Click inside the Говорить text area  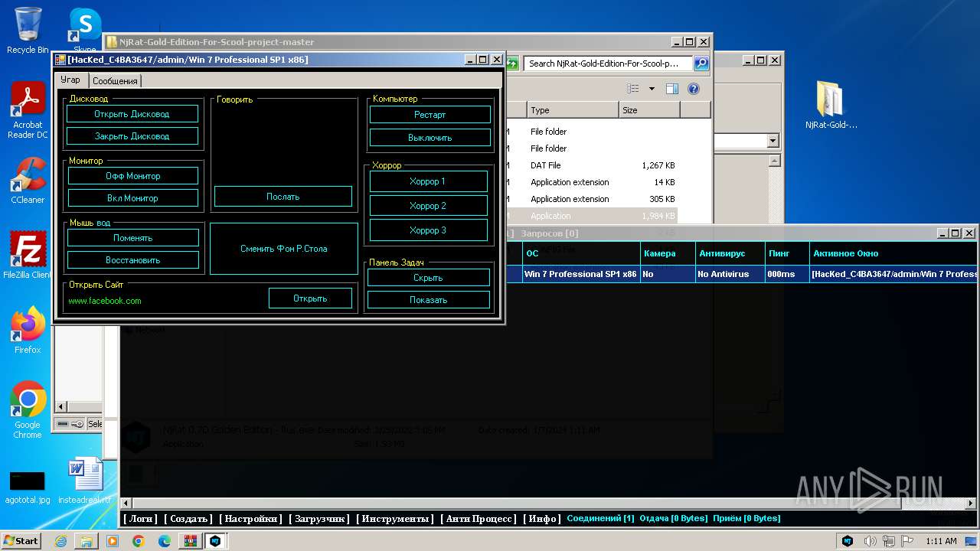pyautogui.click(x=283, y=144)
